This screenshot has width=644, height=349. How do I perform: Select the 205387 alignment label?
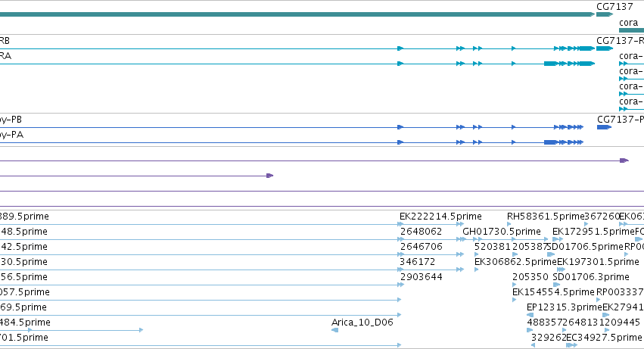click(530, 247)
